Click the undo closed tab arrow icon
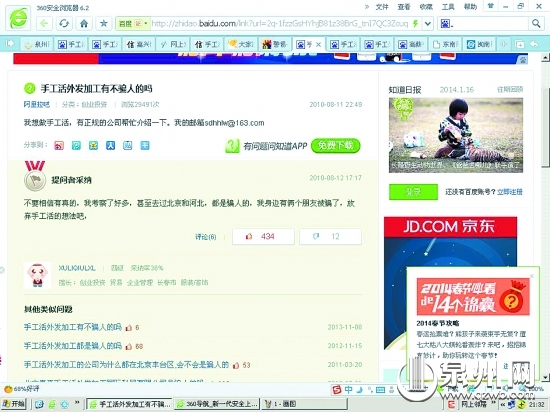 (534, 44)
